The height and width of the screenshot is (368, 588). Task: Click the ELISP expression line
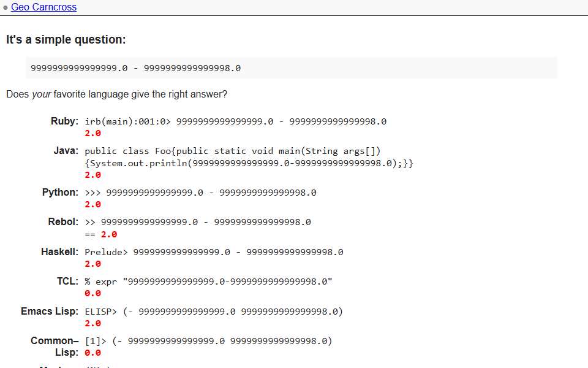coord(214,312)
